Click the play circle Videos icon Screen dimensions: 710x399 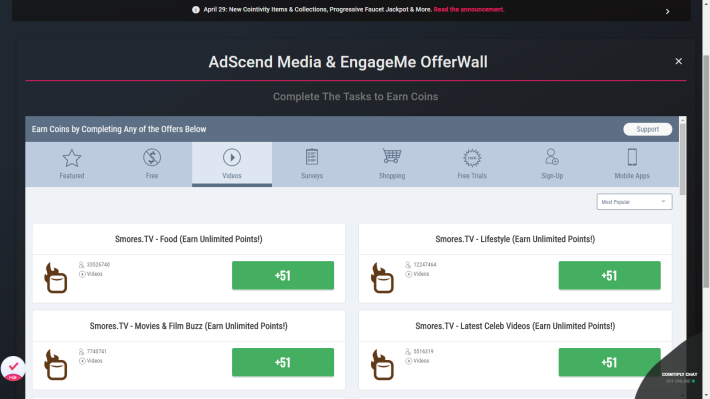232,158
